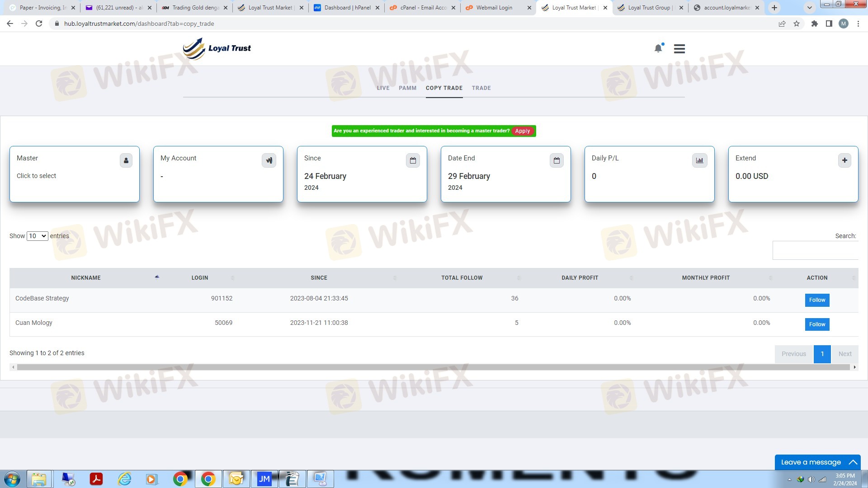Open the notifications bell
The width and height of the screenshot is (868, 488).
658,48
